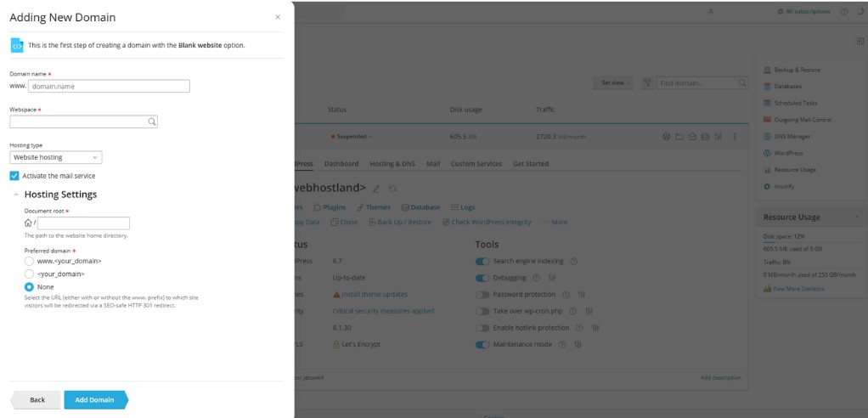Open the Hosting type dropdown
868x418 pixels.
[x=56, y=157]
